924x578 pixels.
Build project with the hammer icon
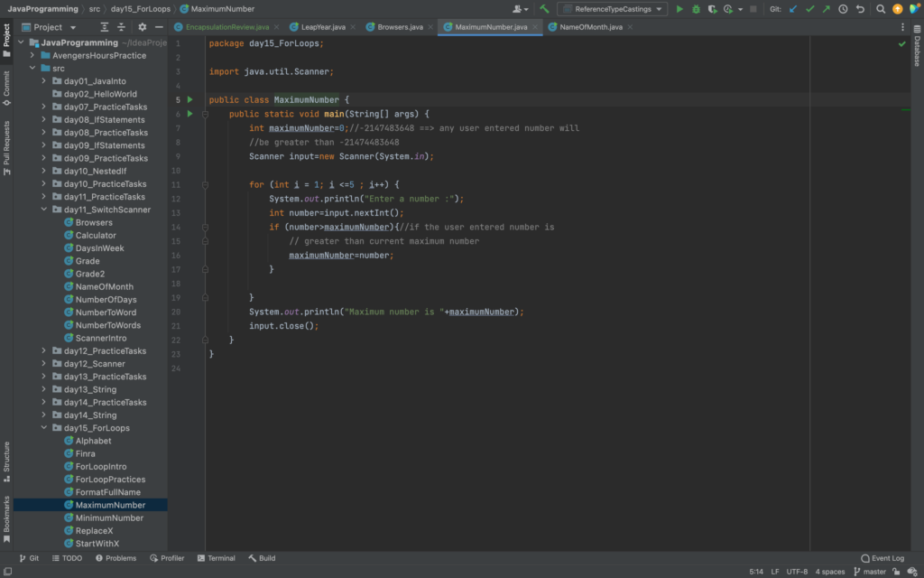click(545, 9)
